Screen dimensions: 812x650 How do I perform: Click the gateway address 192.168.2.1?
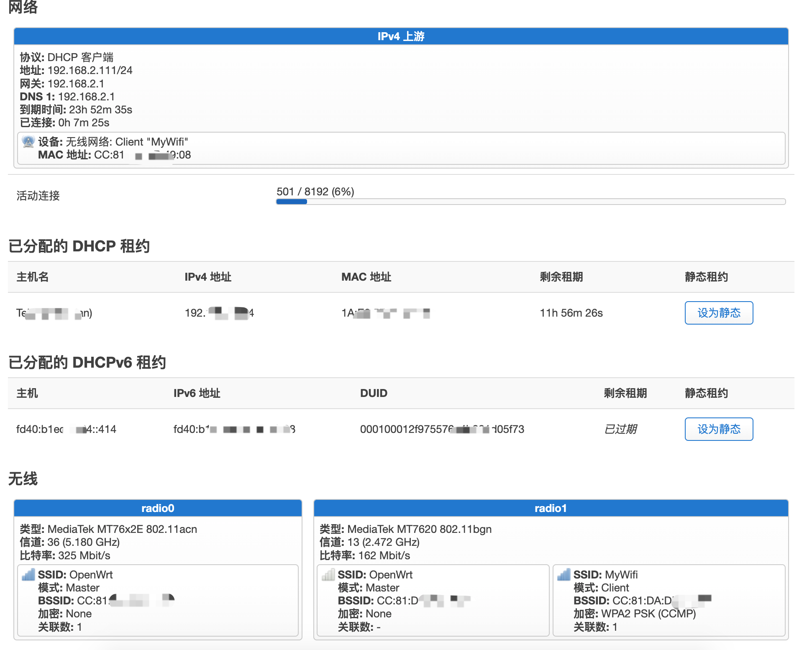pos(75,83)
